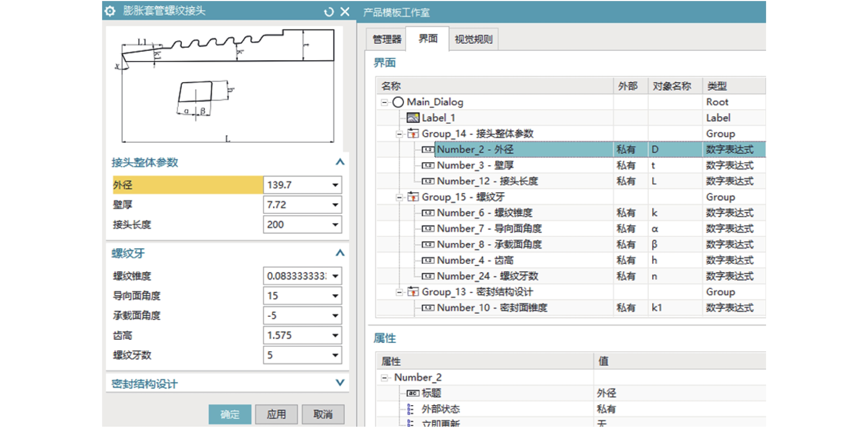Click the settings gear icon in dialog title
The image size is (868, 428).
point(110,11)
